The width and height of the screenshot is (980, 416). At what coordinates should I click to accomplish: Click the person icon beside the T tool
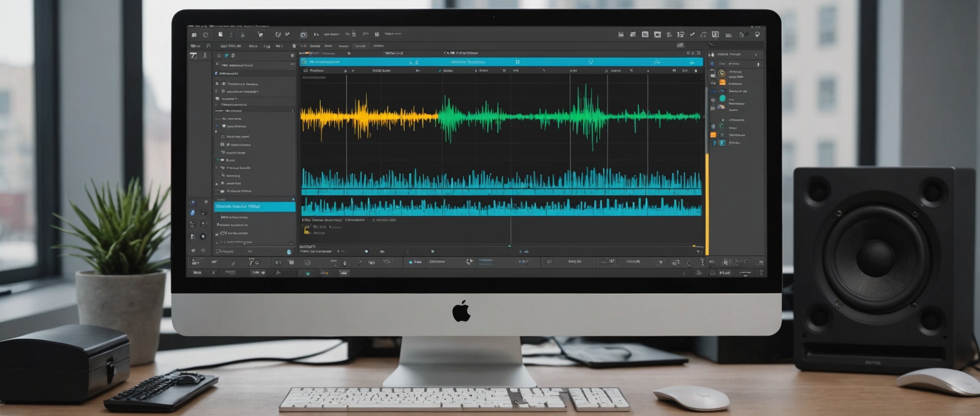pyautogui.click(x=205, y=55)
